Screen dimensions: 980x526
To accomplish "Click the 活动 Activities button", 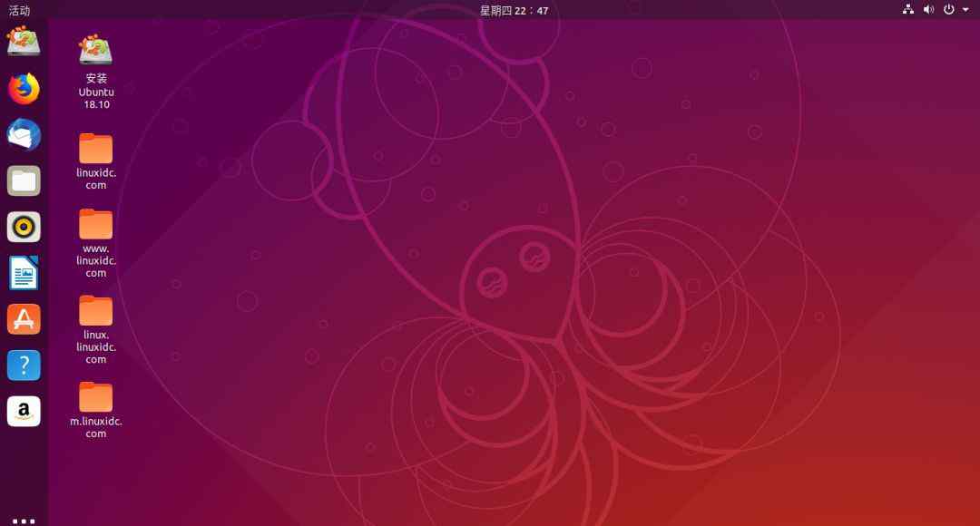I will point(19,10).
